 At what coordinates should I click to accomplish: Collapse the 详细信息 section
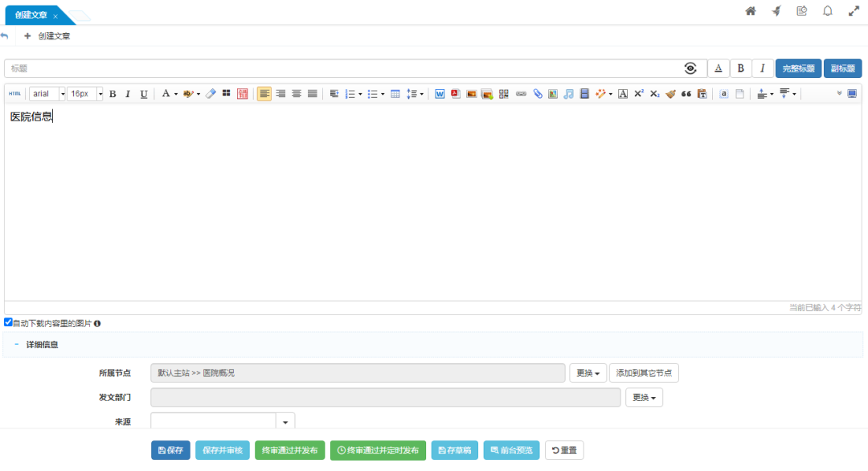(16, 345)
